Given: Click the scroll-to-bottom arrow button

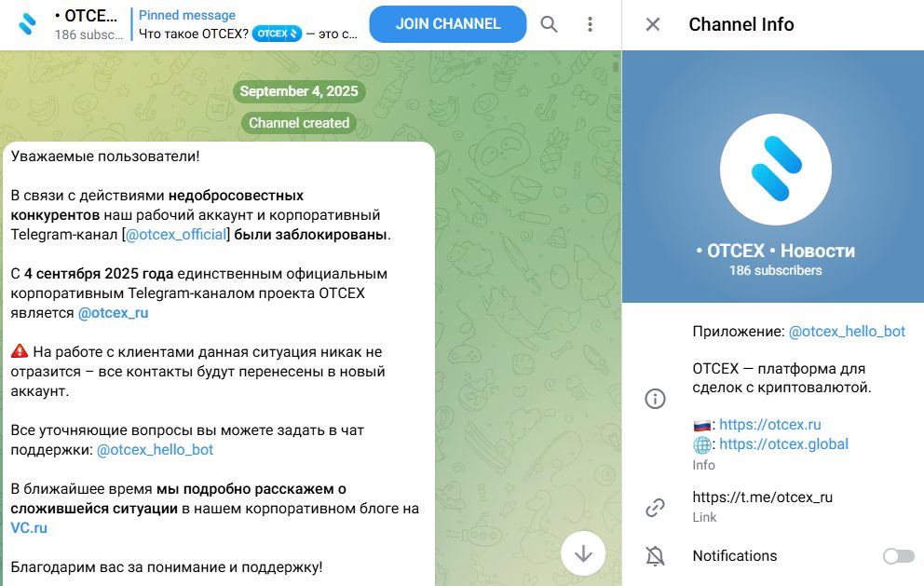Looking at the screenshot, I should tap(583, 553).
